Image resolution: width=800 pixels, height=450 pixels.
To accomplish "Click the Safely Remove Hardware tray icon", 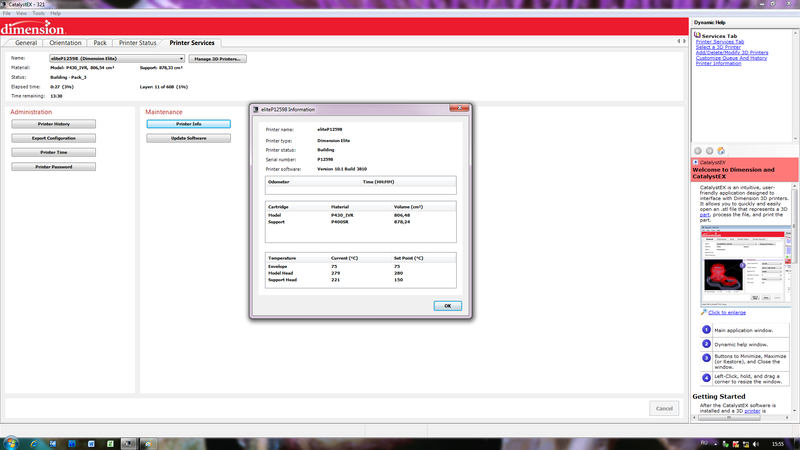I will click(725, 444).
